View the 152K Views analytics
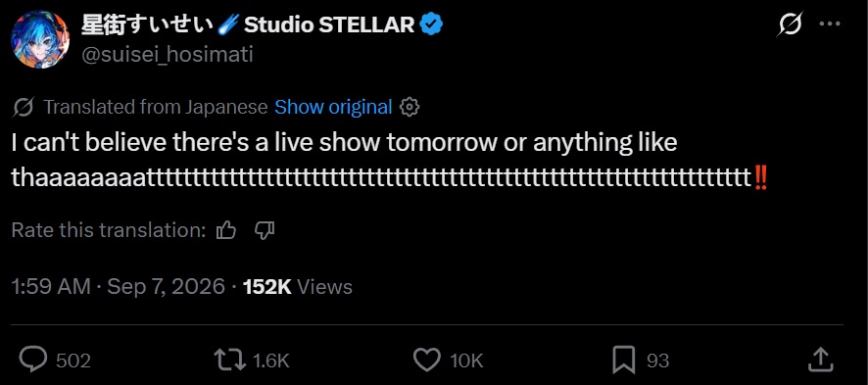Image resolution: width=868 pixels, height=385 pixels. [x=298, y=286]
